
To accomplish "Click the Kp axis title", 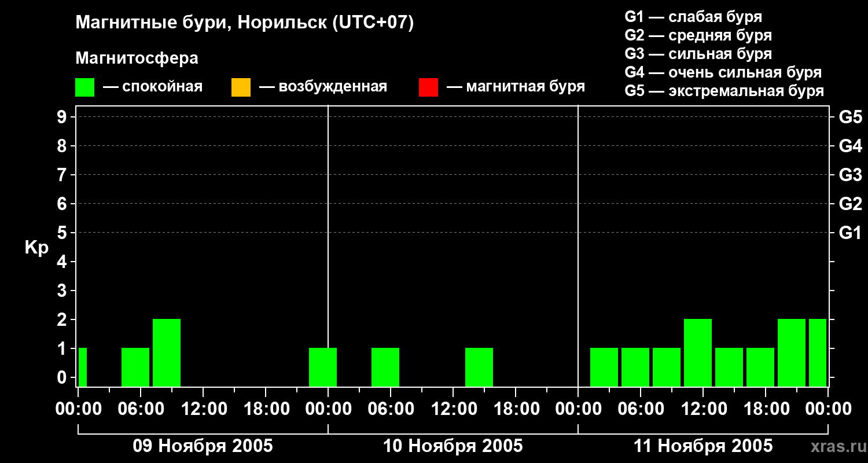I will (x=36, y=248).
